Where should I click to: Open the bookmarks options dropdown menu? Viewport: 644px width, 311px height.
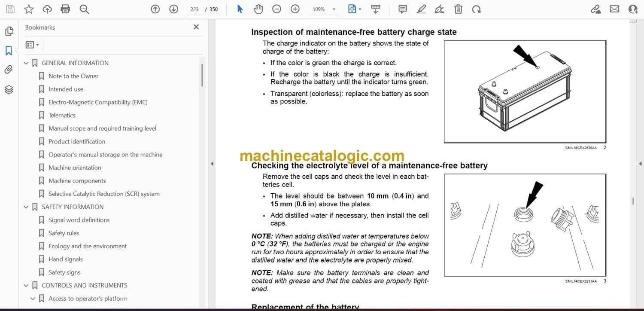click(x=32, y=45)
